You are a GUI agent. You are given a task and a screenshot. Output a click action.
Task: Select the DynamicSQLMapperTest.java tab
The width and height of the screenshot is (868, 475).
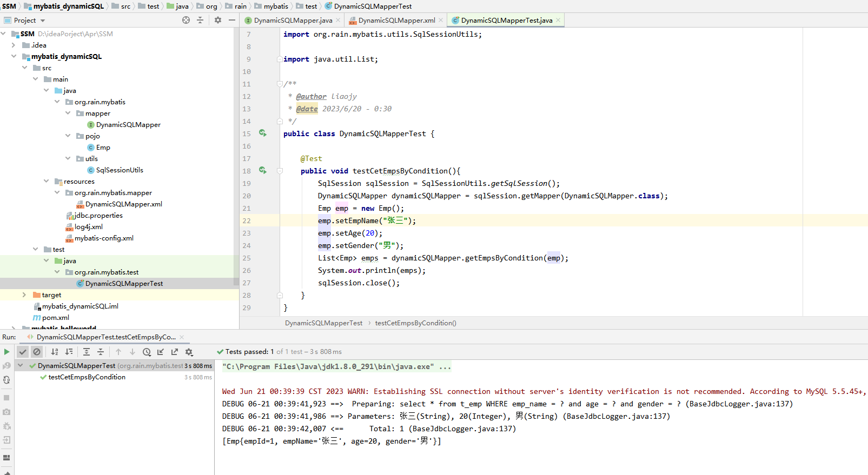pos(507,21)
